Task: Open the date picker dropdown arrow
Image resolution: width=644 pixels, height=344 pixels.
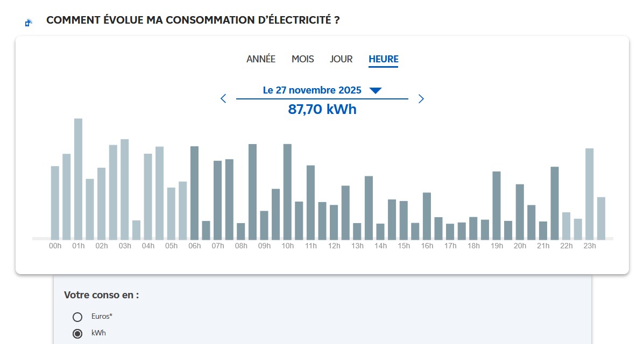Action: point(376,90)
